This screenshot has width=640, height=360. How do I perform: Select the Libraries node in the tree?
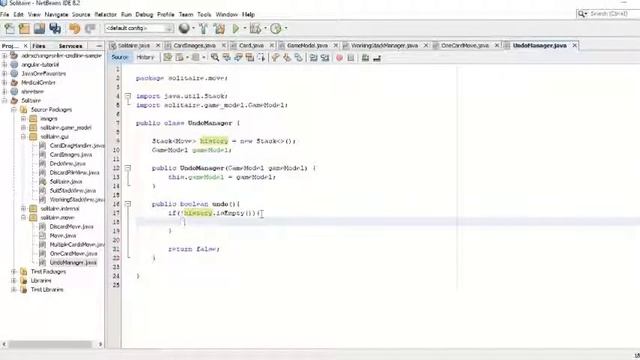[41, 280]
